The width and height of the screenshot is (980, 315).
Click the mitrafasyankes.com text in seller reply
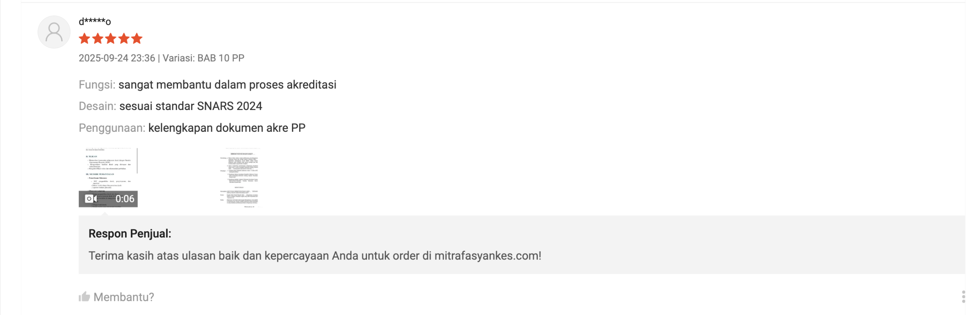tap(487, 256)
